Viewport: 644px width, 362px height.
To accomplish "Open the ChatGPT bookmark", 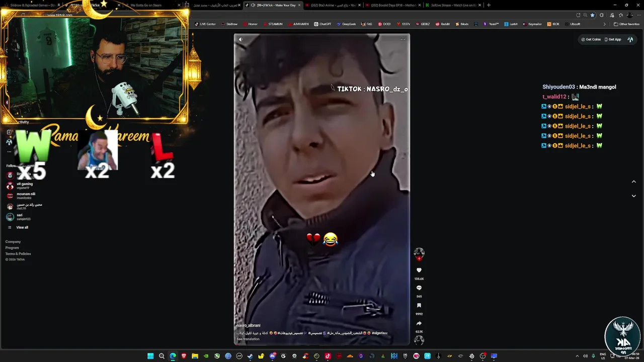I will (x=323, y=24).
